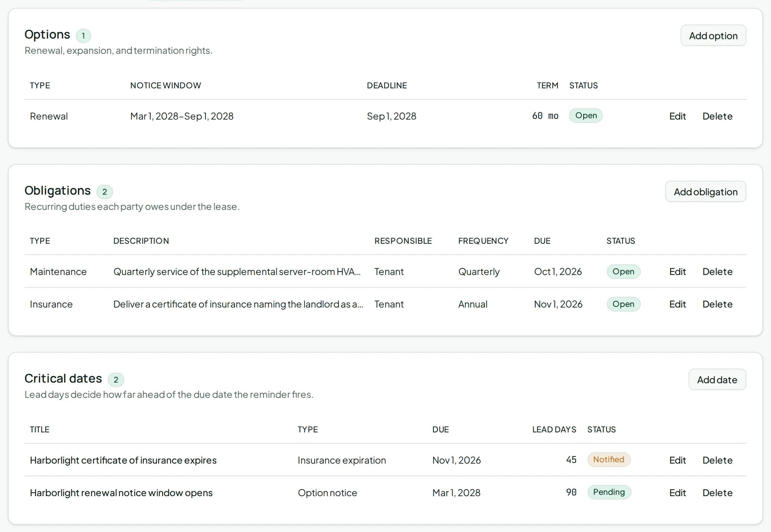The width and height of the screenshot is (771, 532).
Task: Delete the certificate of insurance expires date
Action: [717, 460]
